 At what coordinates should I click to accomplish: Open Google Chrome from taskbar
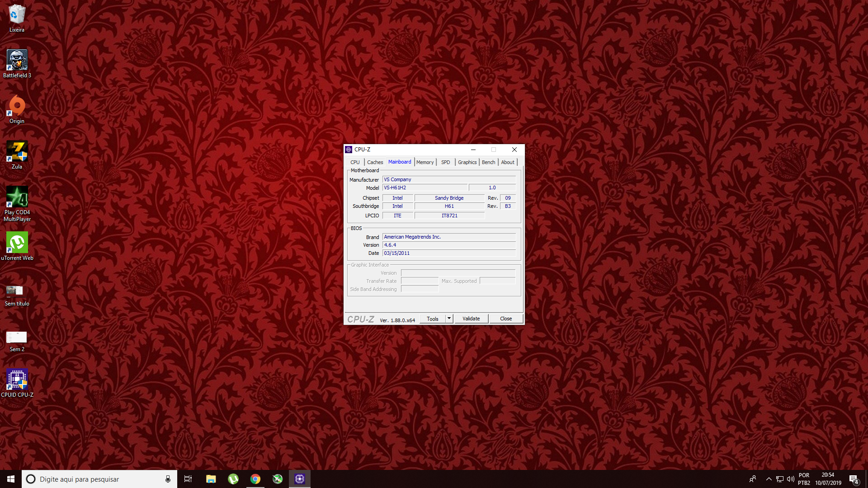[255, 479]
